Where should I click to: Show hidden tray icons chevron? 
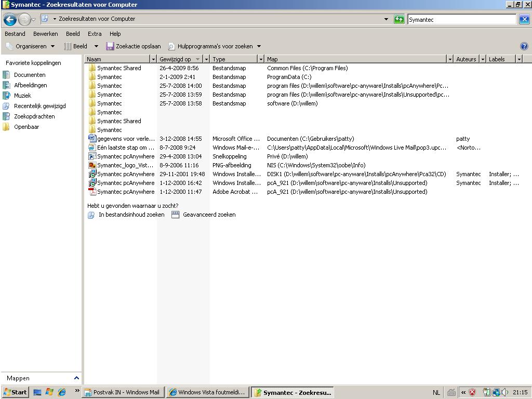pyautogui.click(x=463, y=393)
